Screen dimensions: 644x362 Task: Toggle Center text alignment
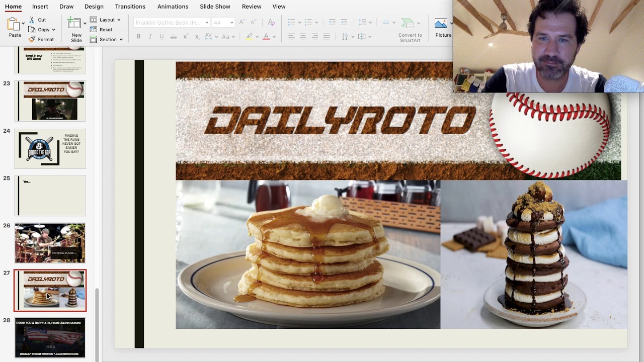[x=303, y=37]
